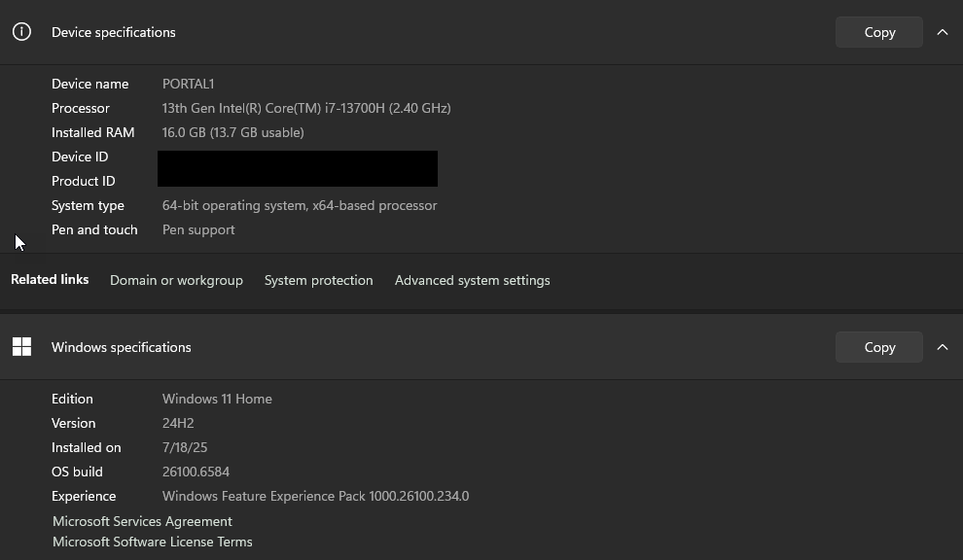Click the Windows logo icon
The width and height of the screenshot is (963, 560).
click(x=21, y=347)
